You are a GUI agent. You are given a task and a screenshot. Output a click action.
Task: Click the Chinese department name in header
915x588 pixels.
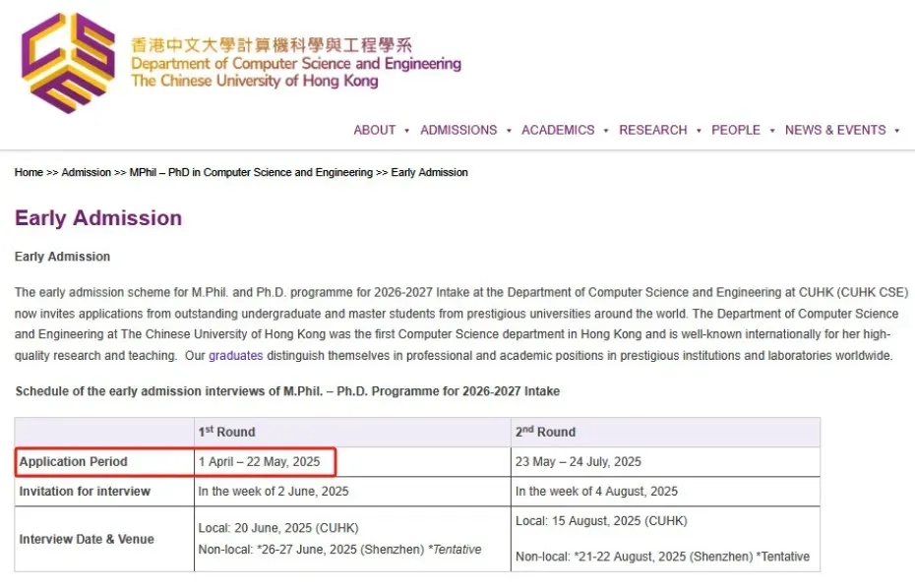(272, 45)
